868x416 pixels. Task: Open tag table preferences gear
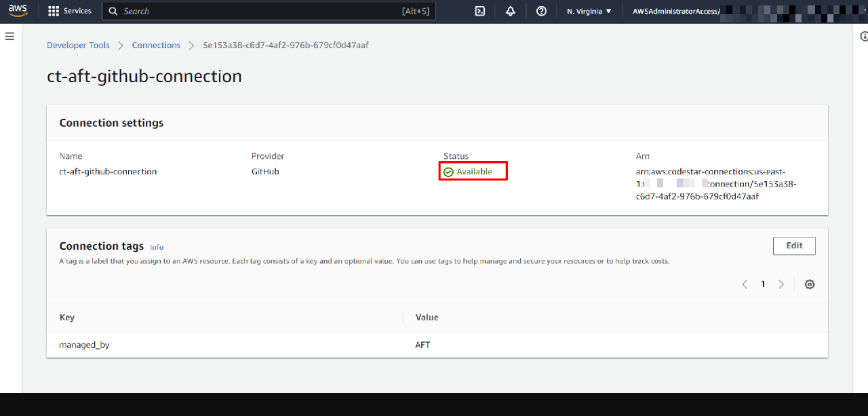point(809,284)
